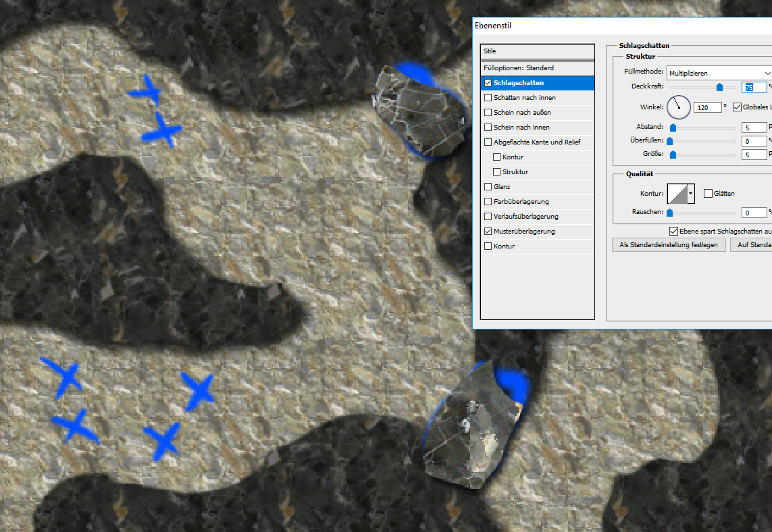Click the Kontur curve preview thumbnail
The image size is (772, 532).
point(677,194)
